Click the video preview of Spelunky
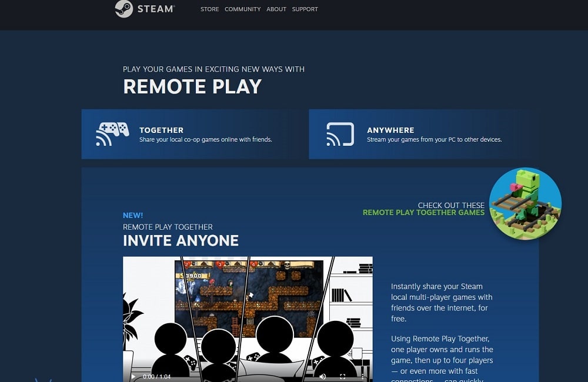Viewport: 588px width, 382px height. click(248, 319)
